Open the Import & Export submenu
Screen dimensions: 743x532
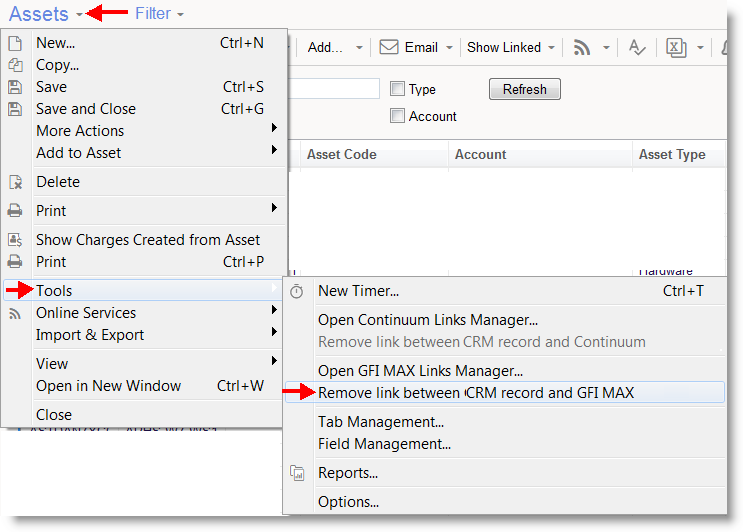[90, 335]
